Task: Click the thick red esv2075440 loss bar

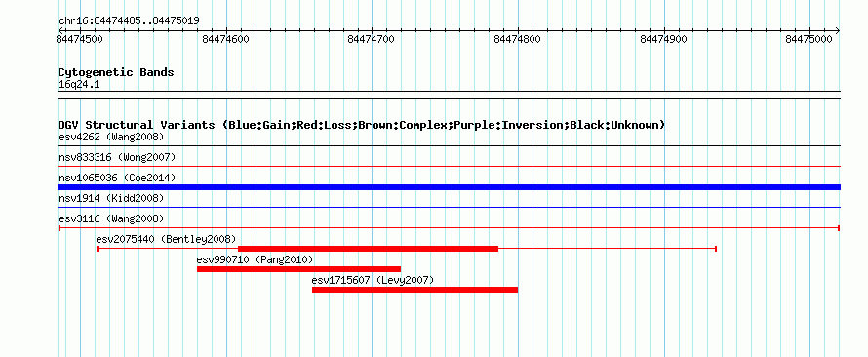Action: coord(368,249)
